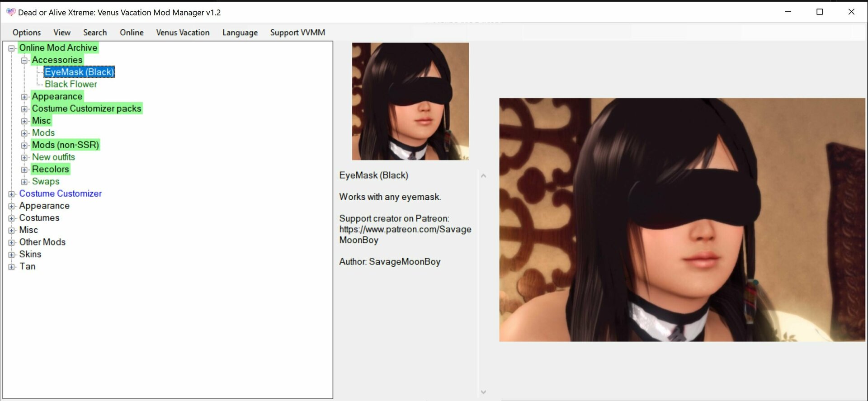
Task: Open the Online menu
Action: click(x=132, y=33)
